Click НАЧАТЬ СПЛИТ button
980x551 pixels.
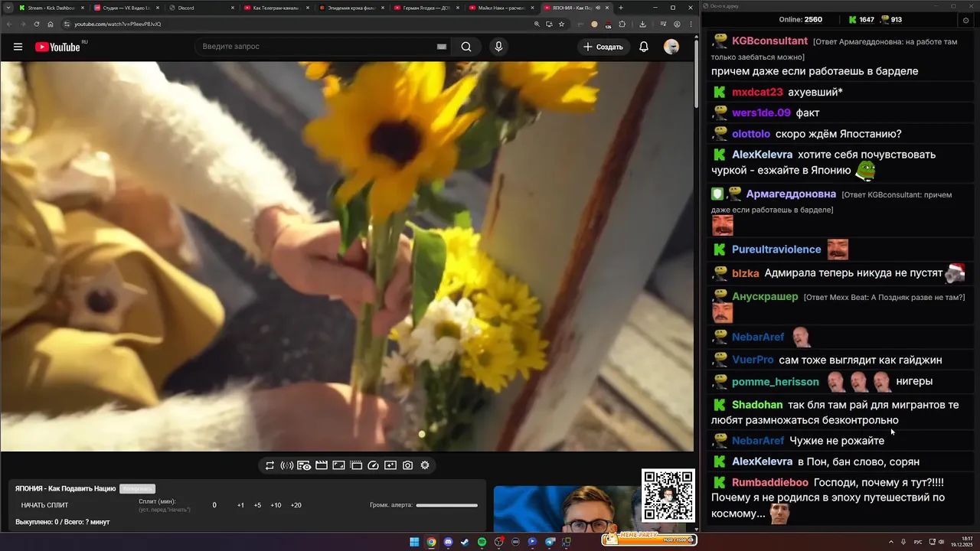point(44,505)
